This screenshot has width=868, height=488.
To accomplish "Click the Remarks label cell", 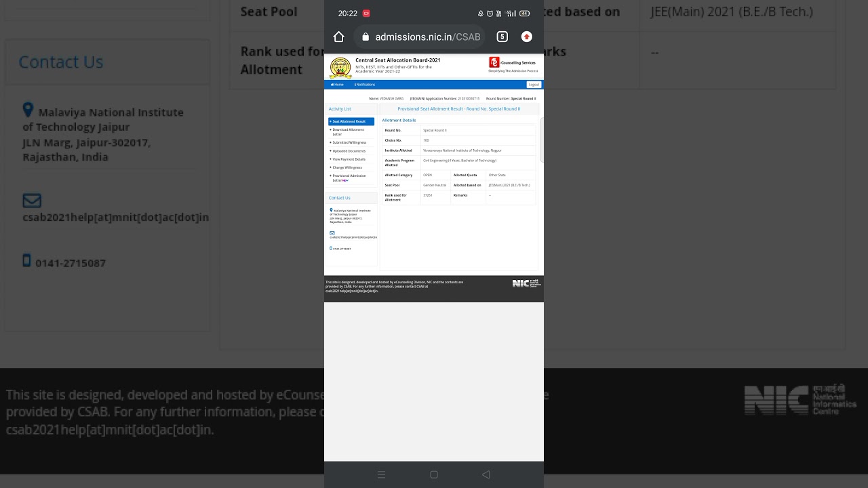I will click(x=468, y=197).
